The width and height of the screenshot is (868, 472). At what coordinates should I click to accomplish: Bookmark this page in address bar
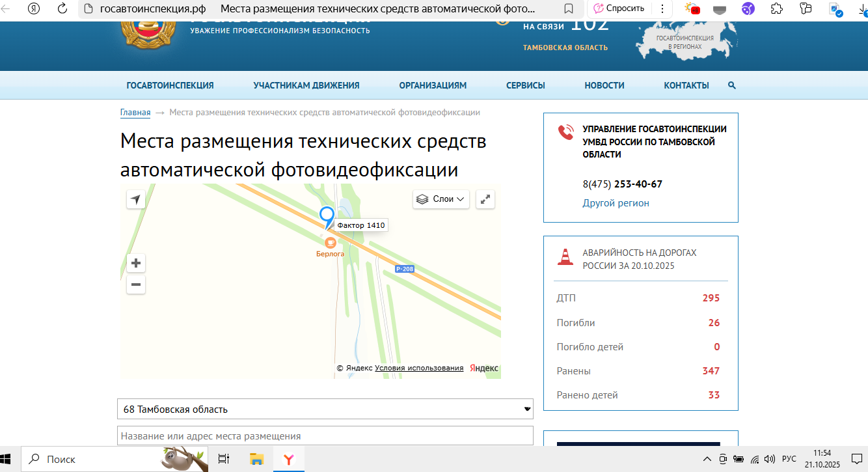[x=568, y=9]
